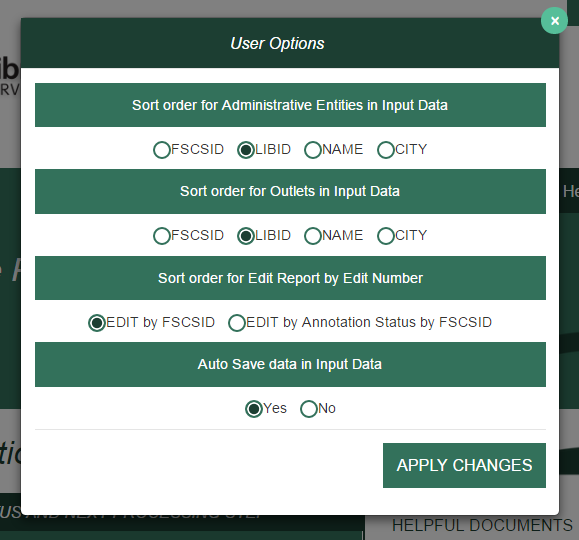Screen dimensions: 579x540
Task: Select EDIT by FSCSID option
Action: [97, 323]
